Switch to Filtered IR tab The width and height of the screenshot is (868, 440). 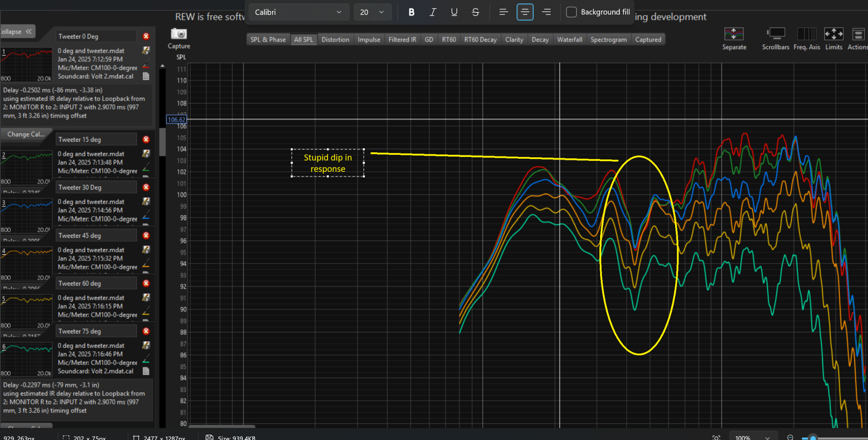[402, 39]
